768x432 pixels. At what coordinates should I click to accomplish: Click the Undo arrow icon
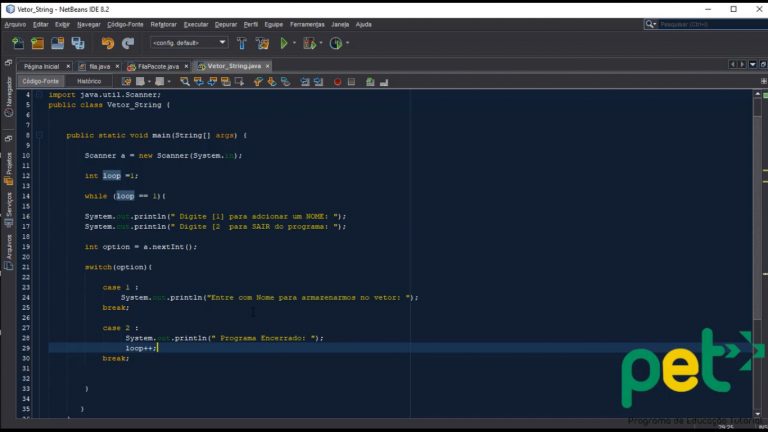pos(107,43)
